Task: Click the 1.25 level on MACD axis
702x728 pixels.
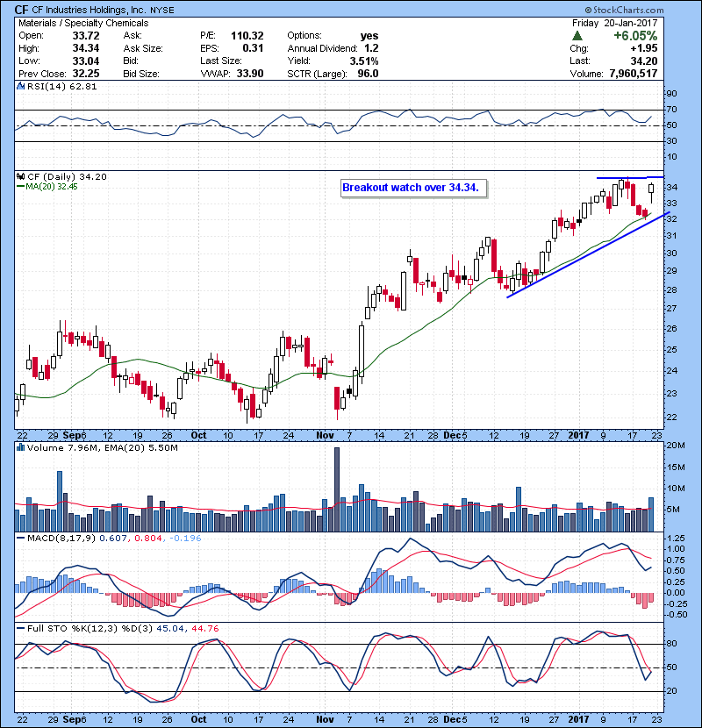Action: click(676, 539)
